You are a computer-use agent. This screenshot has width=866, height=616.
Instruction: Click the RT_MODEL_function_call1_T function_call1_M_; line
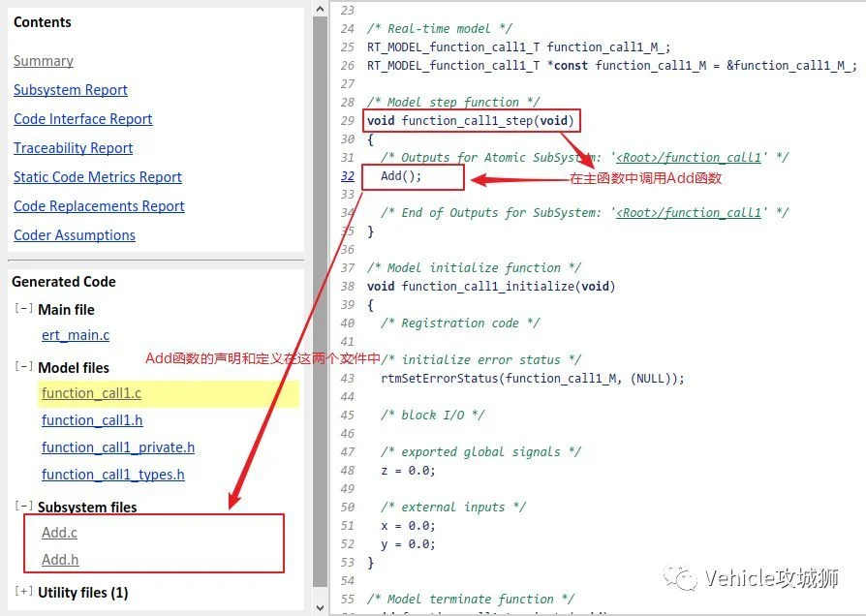518,46
